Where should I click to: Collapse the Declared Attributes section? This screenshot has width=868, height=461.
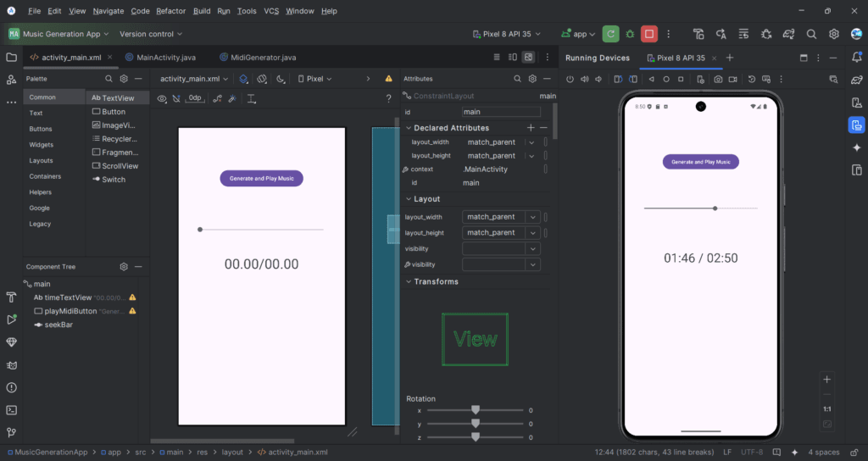tap(409, 128)
